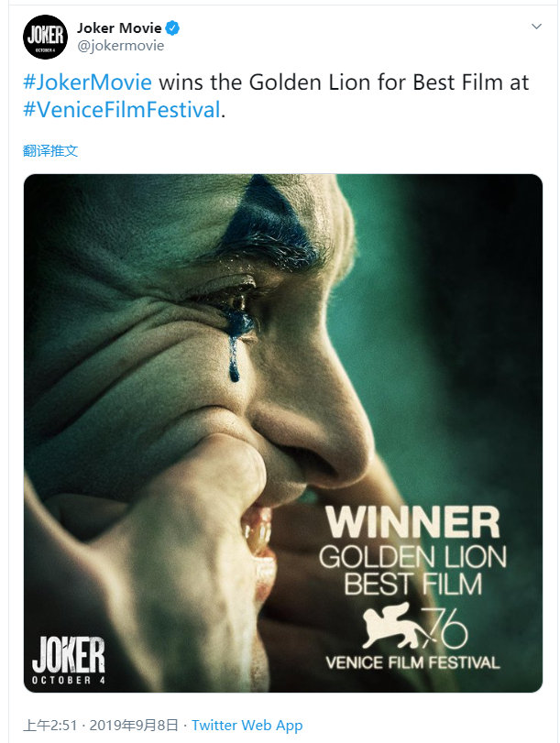Open the Joker poster image

pyautogui.click(x=282, y=433)
